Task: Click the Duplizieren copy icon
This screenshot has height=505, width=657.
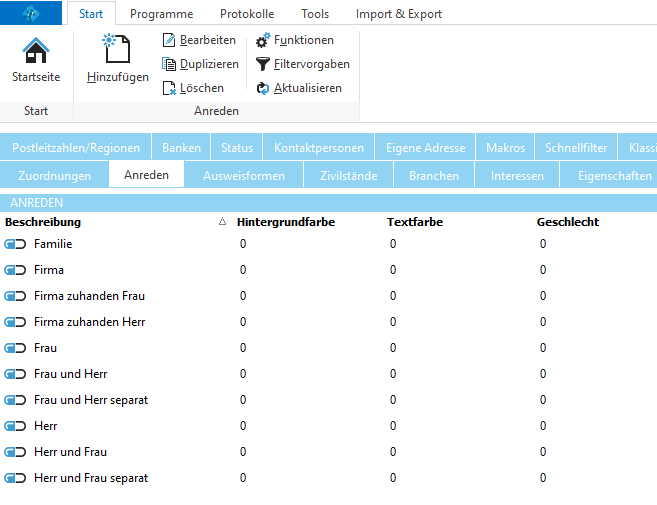Action: [x=169, y=64]
